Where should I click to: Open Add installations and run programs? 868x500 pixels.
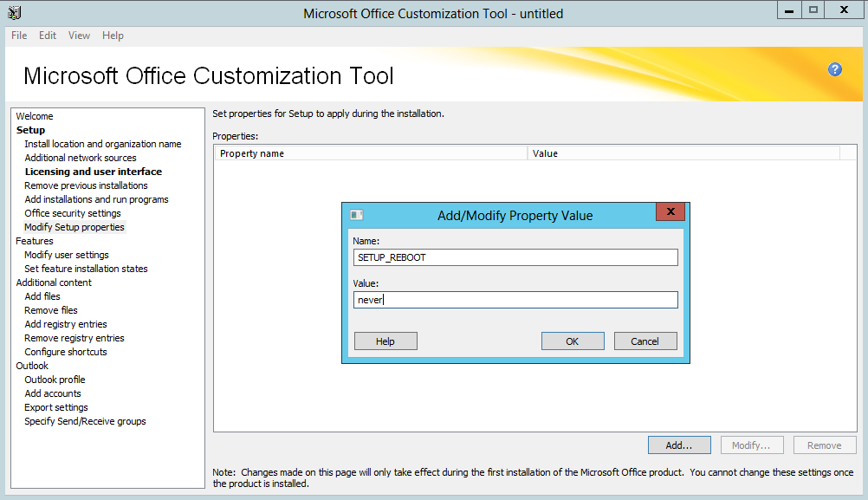96,199
